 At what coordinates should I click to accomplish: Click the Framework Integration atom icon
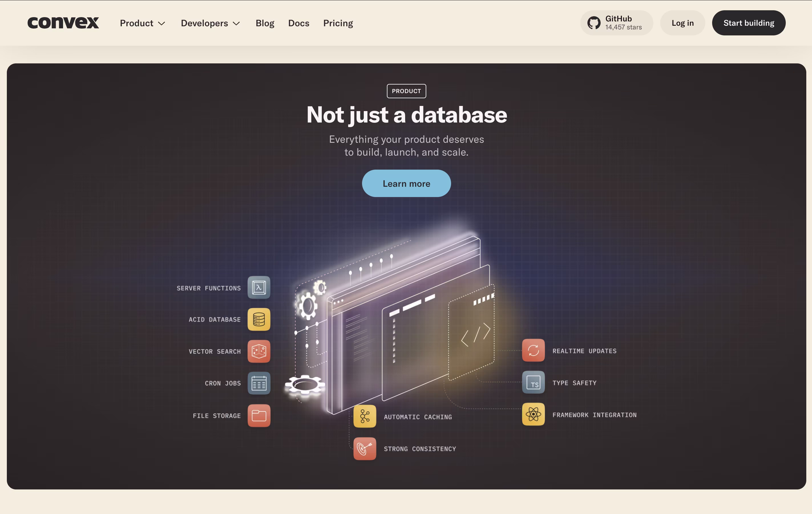533,414
